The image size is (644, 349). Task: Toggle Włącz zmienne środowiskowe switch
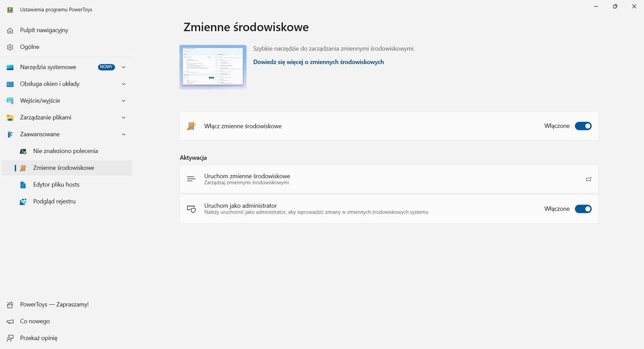click(x=583, y=126)
